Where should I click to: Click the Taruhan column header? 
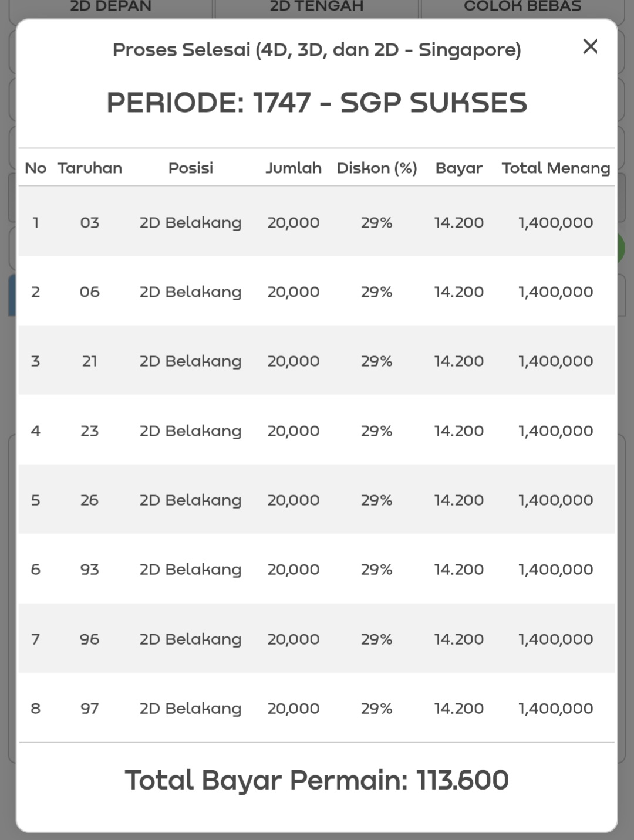click(90, 168)
